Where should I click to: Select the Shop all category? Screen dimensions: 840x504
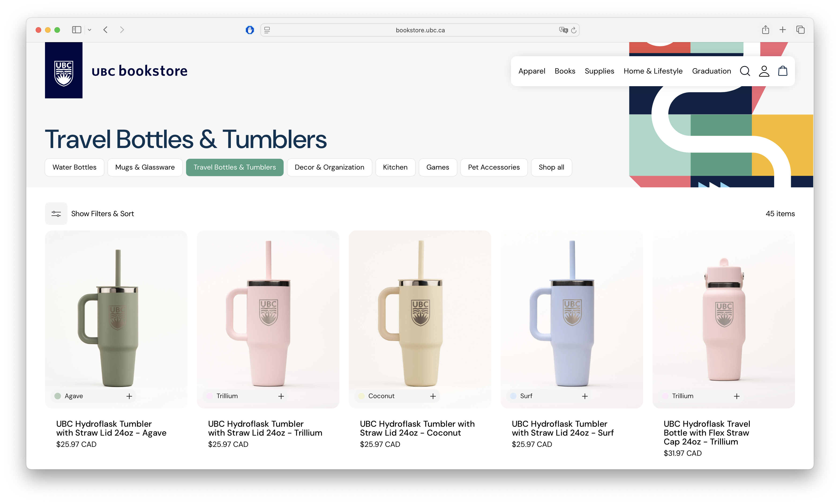(551, 167)
